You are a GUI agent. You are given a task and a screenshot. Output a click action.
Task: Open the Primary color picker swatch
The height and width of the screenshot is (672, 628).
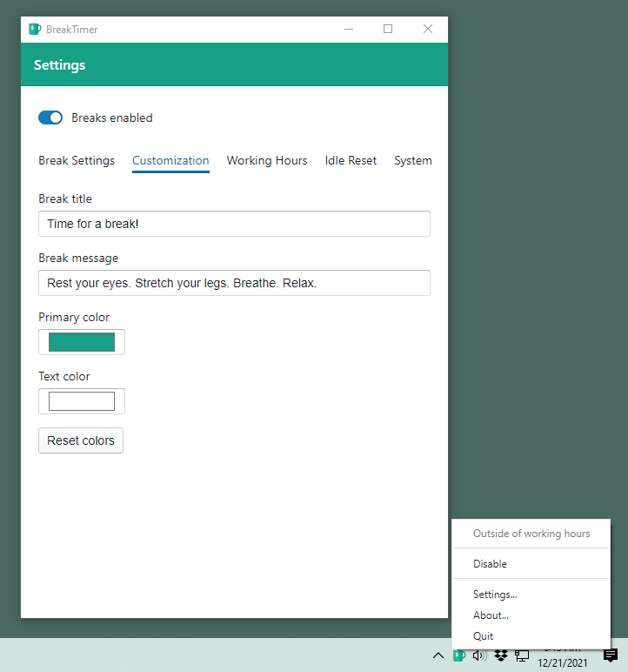point(82,342)
